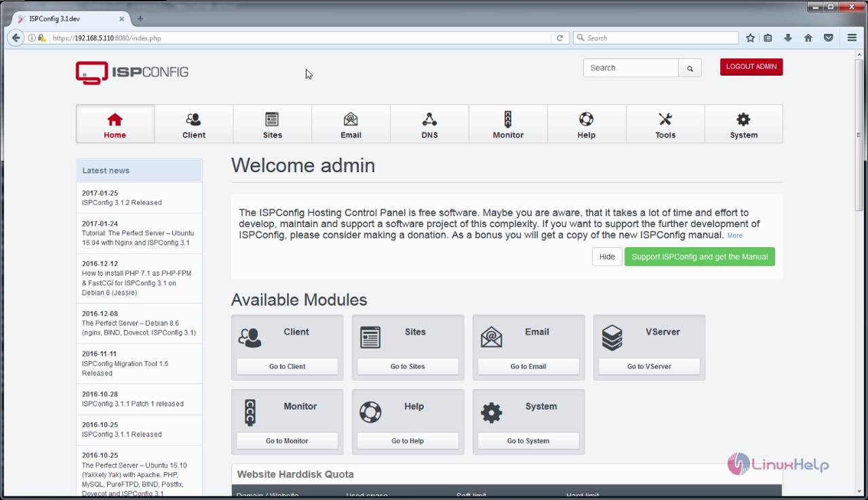Click the Go to Help button
868x500 pixels.
tap(408, 441)
